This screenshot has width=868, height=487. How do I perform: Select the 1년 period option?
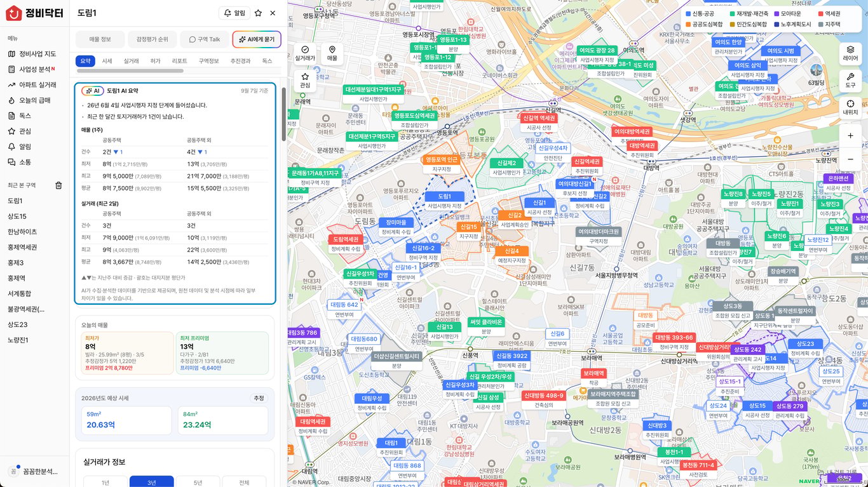click(105, 483)
